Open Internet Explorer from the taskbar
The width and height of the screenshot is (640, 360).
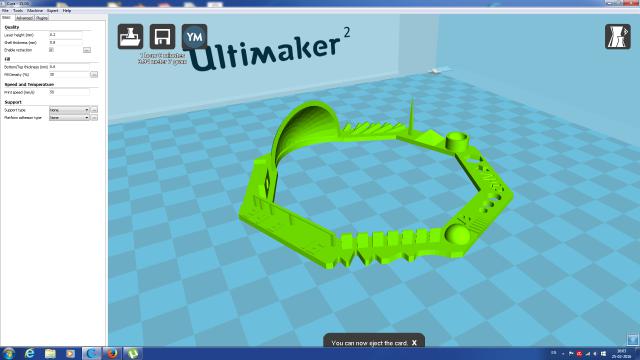[30, 353]
